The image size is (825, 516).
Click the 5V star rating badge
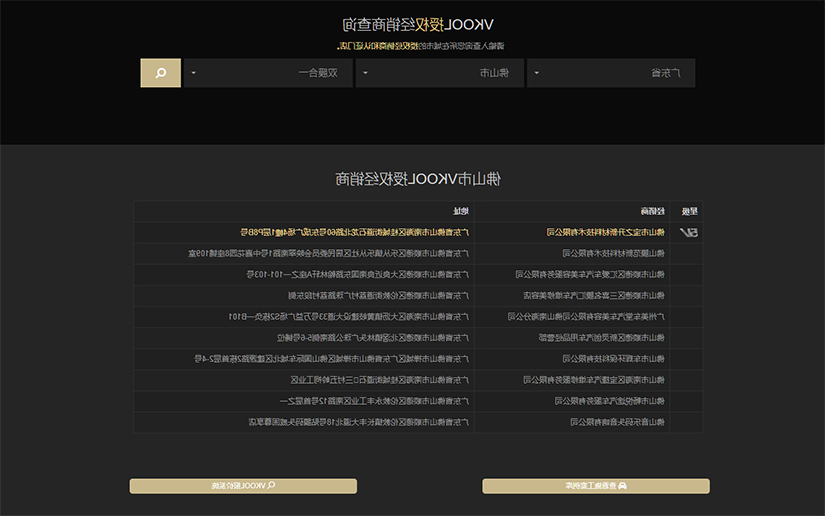[689, 232]
